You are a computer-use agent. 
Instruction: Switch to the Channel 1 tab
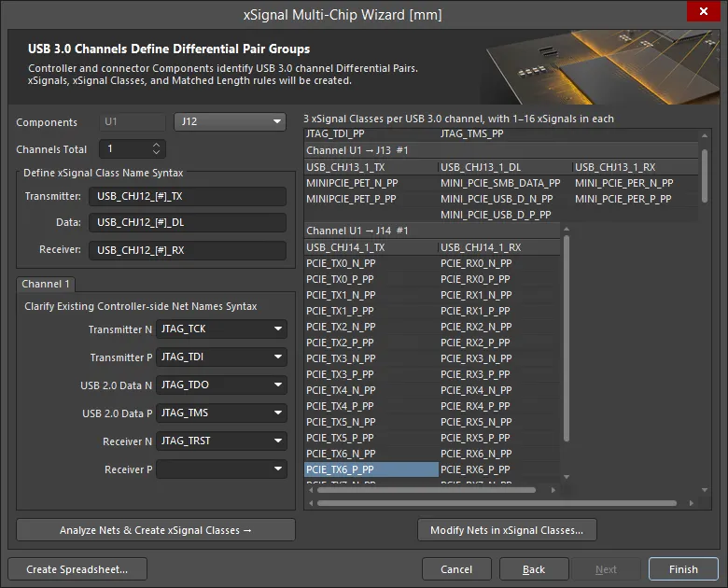[47, 284]
